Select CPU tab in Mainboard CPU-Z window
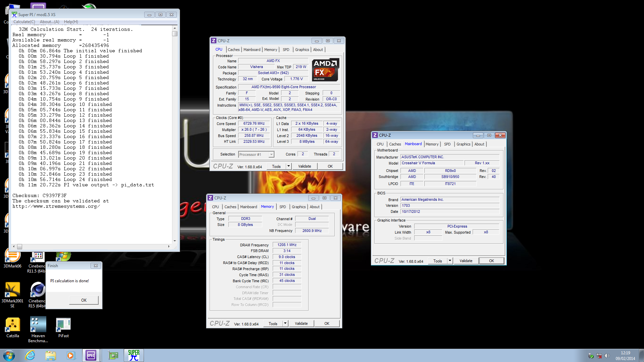 point(380,144)
